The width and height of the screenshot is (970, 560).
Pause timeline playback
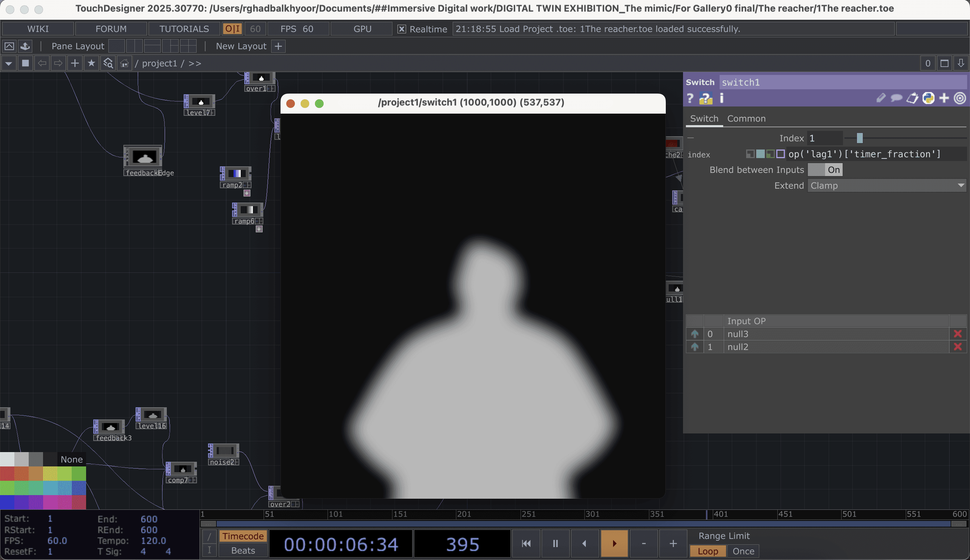pyautogui.click(x=555, y=544)
